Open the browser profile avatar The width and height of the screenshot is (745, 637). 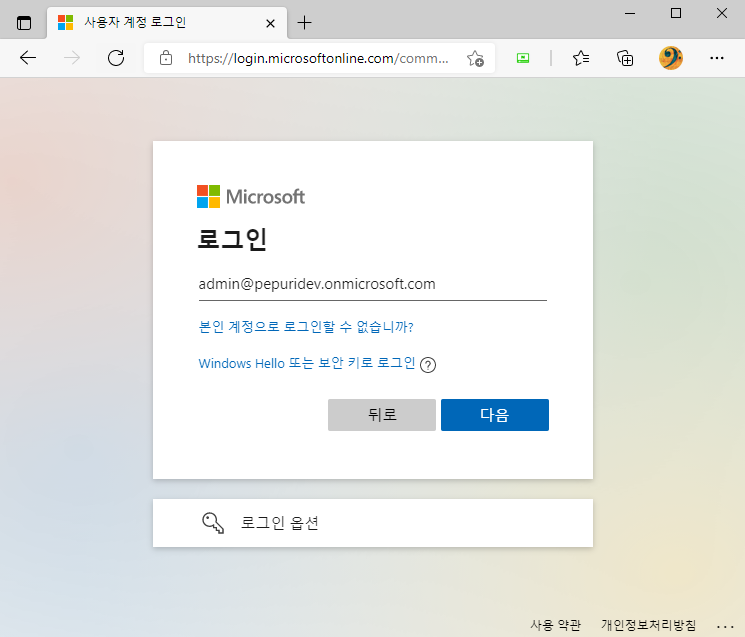[x=670, y=58]
